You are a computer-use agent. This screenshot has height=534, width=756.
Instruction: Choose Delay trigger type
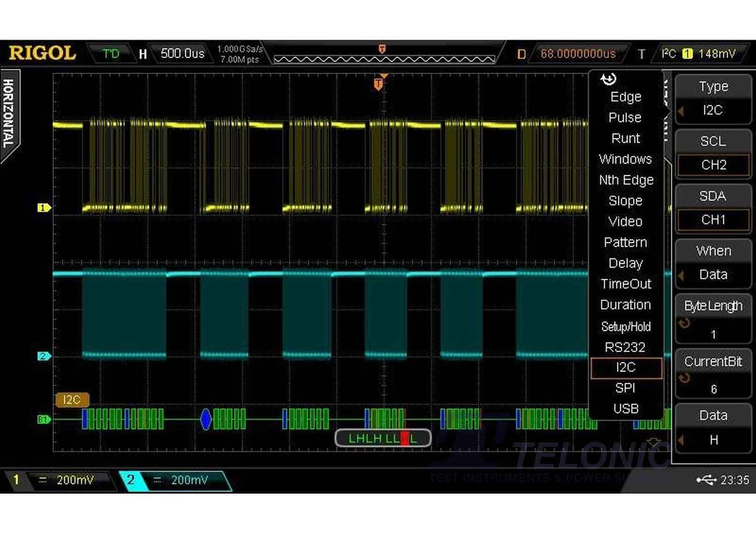pyautogui.click(x=625, y=263)
